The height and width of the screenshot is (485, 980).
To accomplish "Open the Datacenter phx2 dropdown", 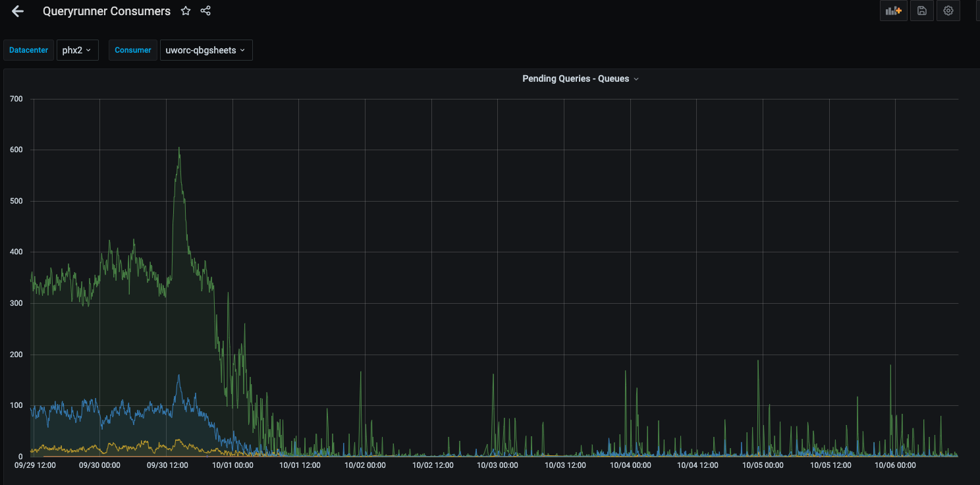I will point(78,50).
